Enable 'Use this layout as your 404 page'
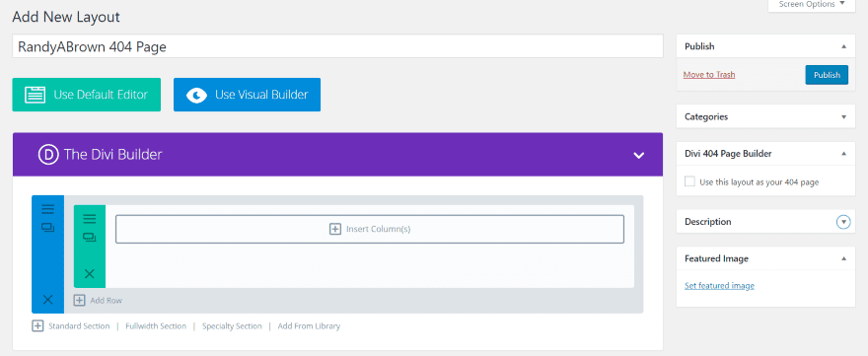868x356 pixels. coord(689,181)
